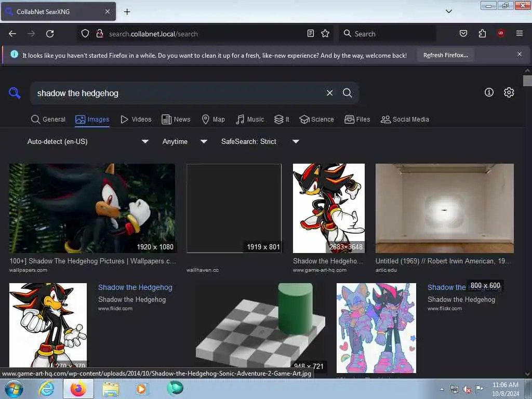Open Firefox hamburger application menu
The width and height of the screenshot is (532, 399).
(519, 33)
